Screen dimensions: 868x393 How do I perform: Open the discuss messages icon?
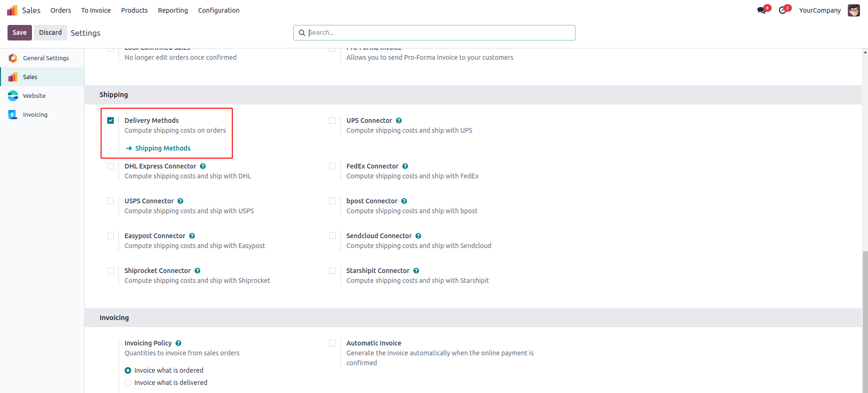point(761,10)
